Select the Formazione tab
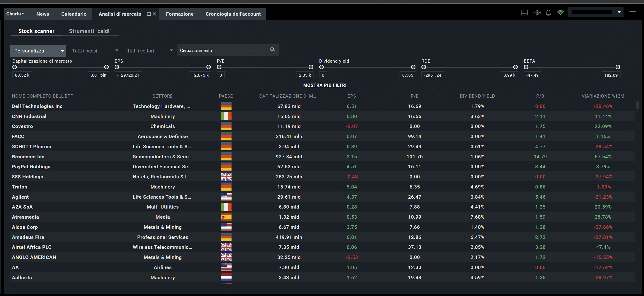 (180, 14)
